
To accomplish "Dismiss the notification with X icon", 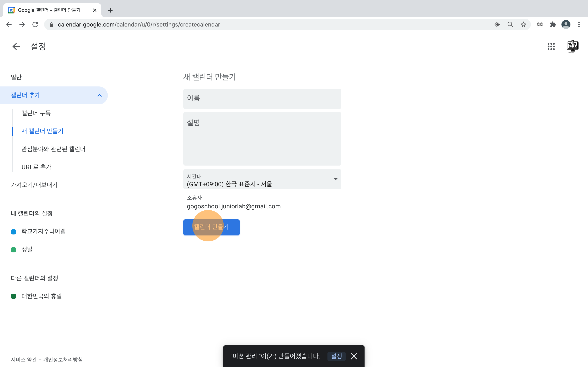I will [x=354, y=356].
